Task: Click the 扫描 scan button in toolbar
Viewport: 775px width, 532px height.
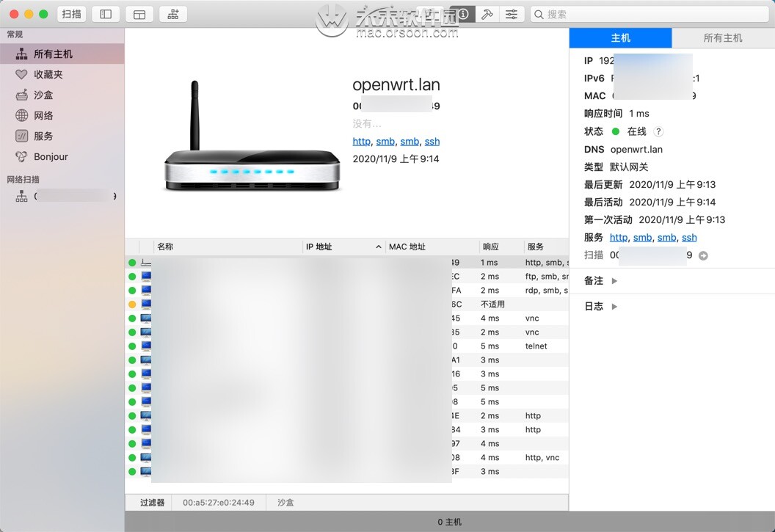Action: (72, 14)
